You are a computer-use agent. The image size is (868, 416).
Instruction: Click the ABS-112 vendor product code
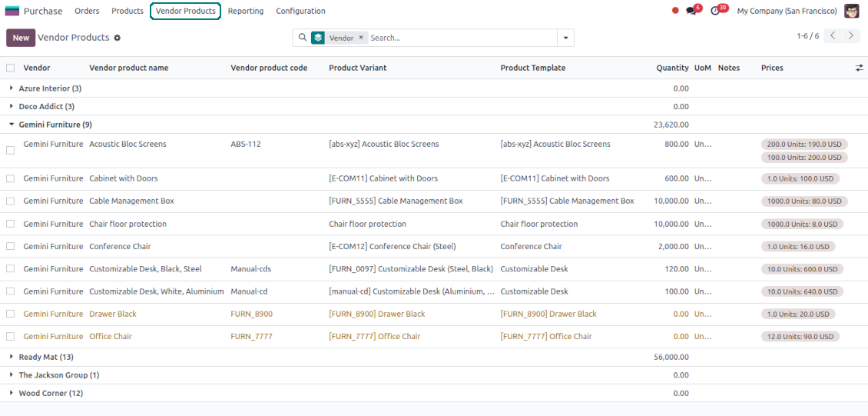[246, 144]
